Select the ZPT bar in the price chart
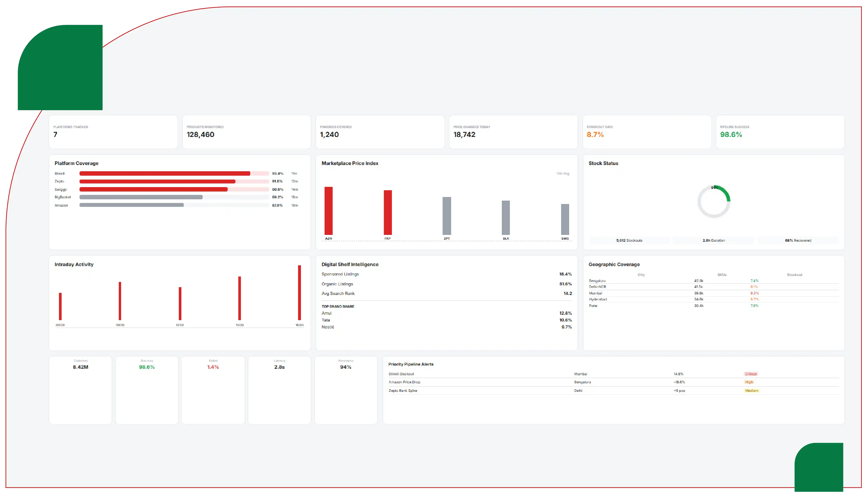Image resolution: width=868 pixels, height=494 pixels. click(x=447, y=216)
